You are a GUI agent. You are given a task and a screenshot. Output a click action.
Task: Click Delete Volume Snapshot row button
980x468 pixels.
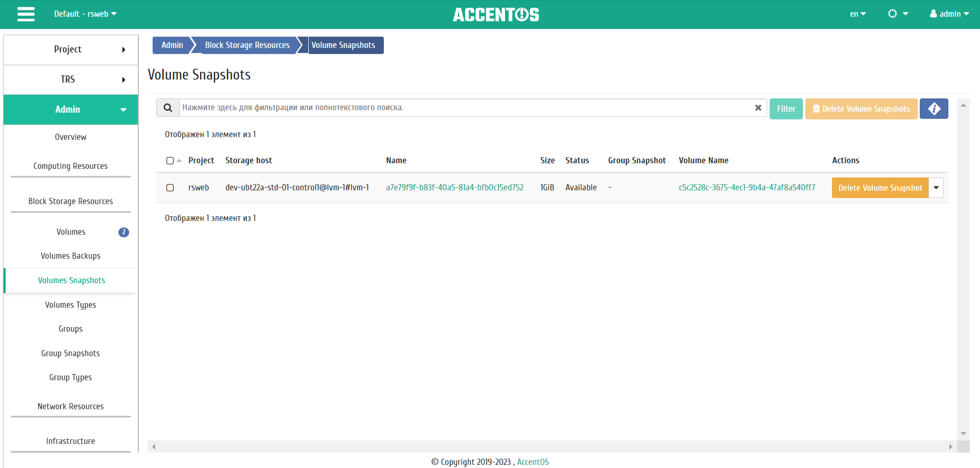[880, 188]
